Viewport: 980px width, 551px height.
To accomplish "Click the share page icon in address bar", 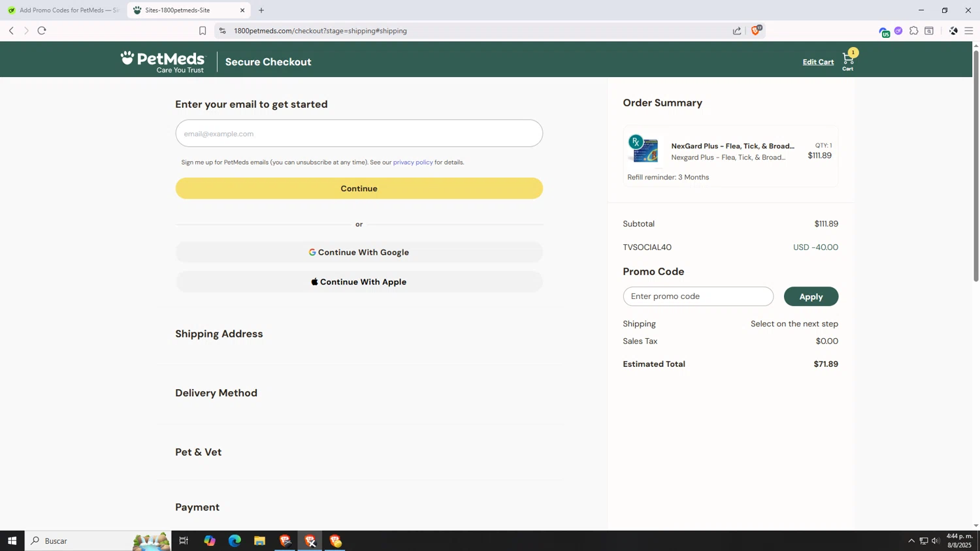I will [737, 31].
